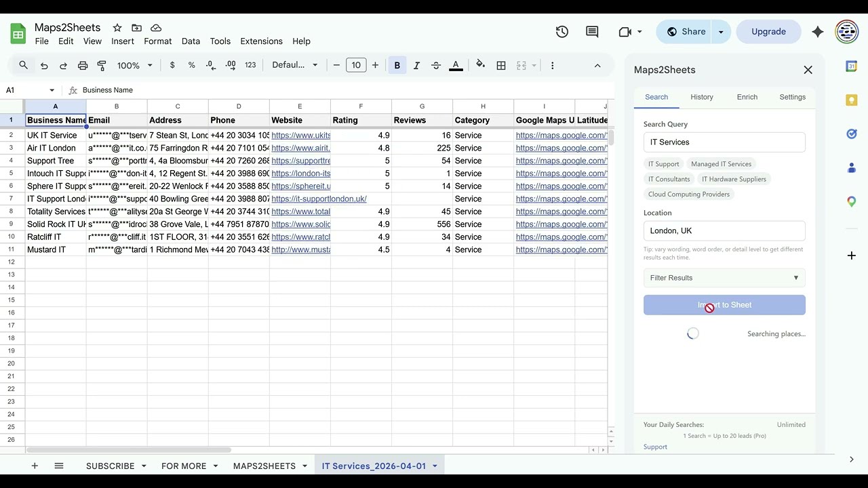Open the account avatar
The width and height of the screenshot is (868, 488).
(x=847, y=32)
